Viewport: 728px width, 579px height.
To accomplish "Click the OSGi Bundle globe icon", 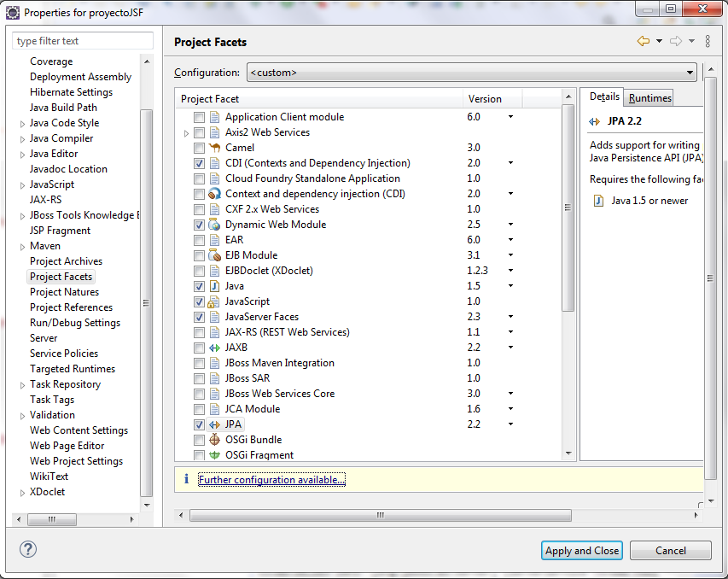I will coord(216,440).
